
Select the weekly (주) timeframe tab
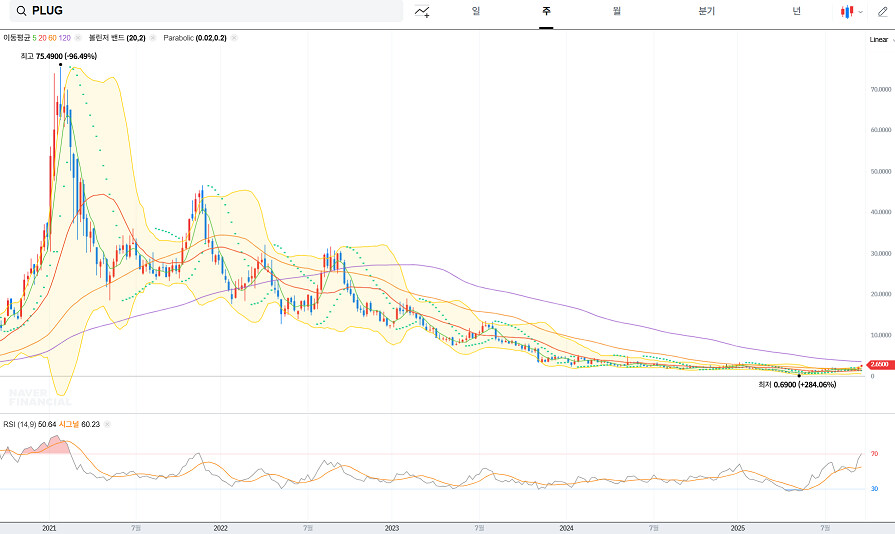click(546, 11)
